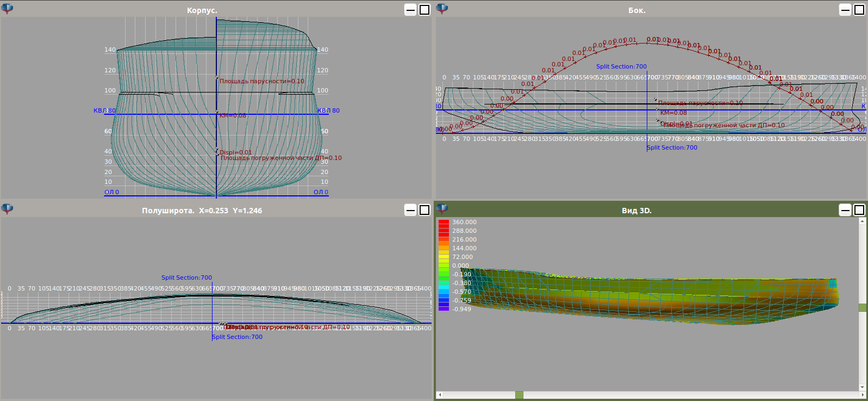The height and width of the screenshot is (401, 868).
Task: Click Площадь парусности=0.10 label in Бок view
Action: [x=700, y=103]
